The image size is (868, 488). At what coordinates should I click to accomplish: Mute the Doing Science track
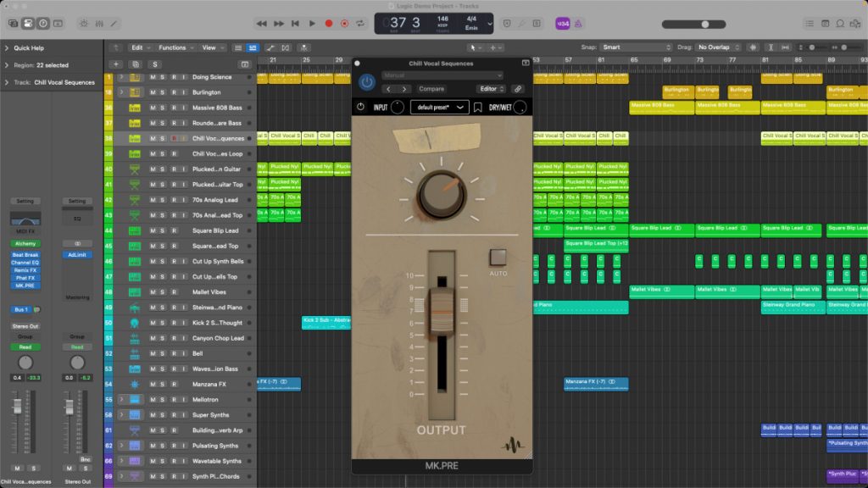153,77
